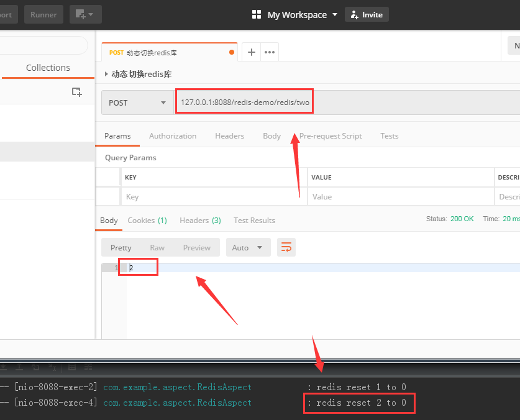Image resolution: width=520 pixels, height=420 pixels.
Task: Open the tab options ellipsis menu
Action: [269, 52]
